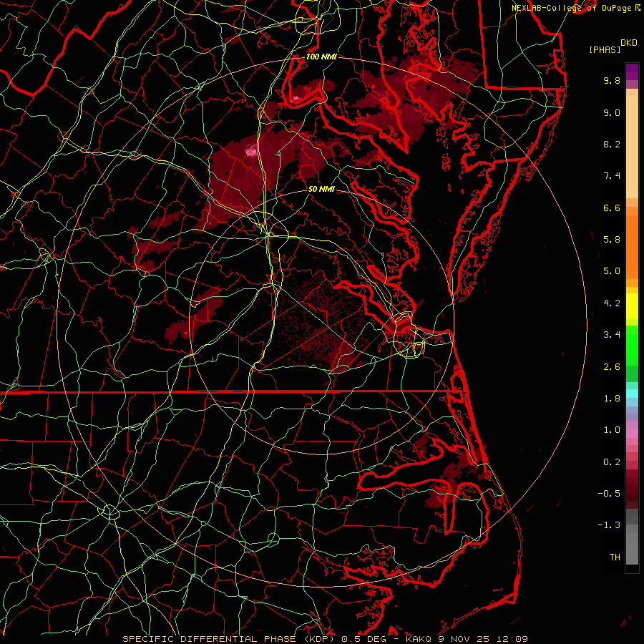The height and width of the screenshot is (644, 644).
Task: Click the "0.5 DEG" elevation text in the caption
Action: pos(364,639)
